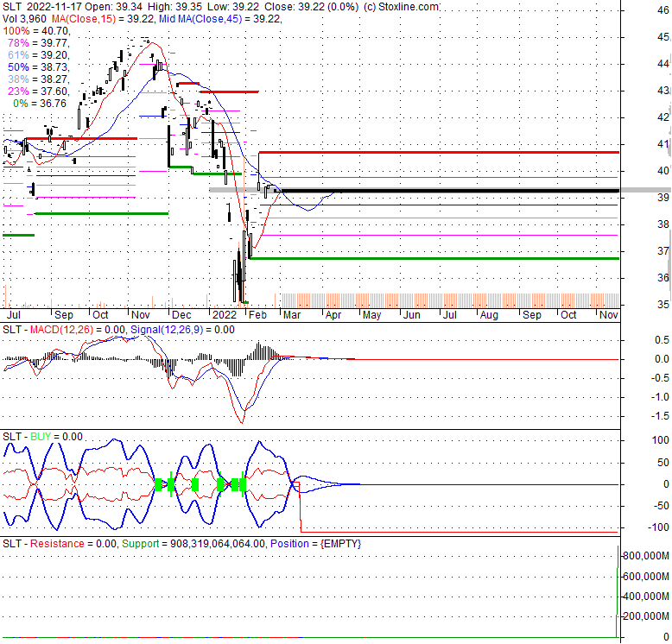Image resolution: width=672 pixels, height=644 pixels.
Task: Click the 'SLT - BUY = 0.00' indicator label
Action: point(42,437)
